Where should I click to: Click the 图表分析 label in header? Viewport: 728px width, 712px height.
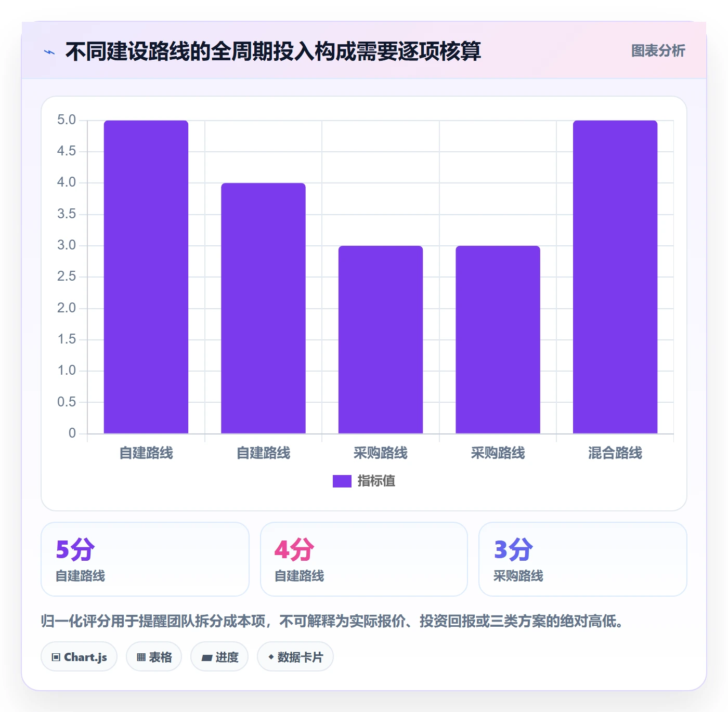click(x=658, y=51)
